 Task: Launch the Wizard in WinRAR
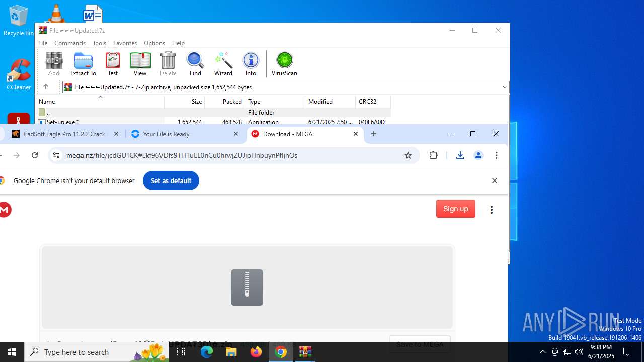pyautogui.click(x=223, y=64)
